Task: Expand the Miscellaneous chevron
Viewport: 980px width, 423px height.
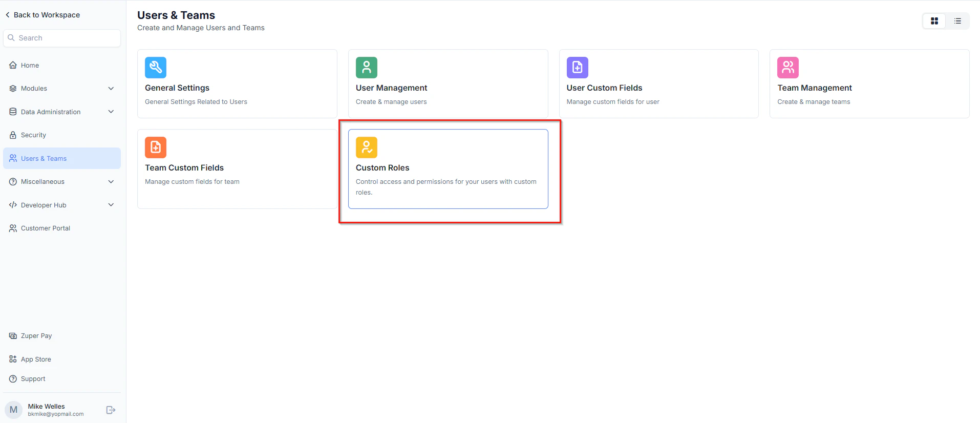Action: coord(111,182)
